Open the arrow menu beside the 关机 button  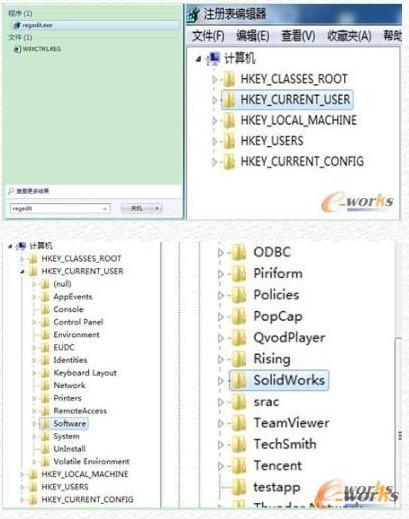pos(157,208)
